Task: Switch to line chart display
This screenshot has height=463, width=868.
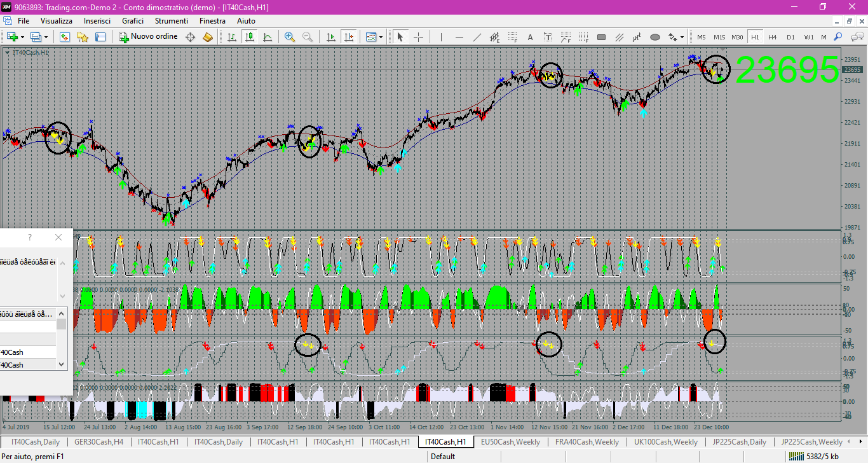Action: (268, 37)
